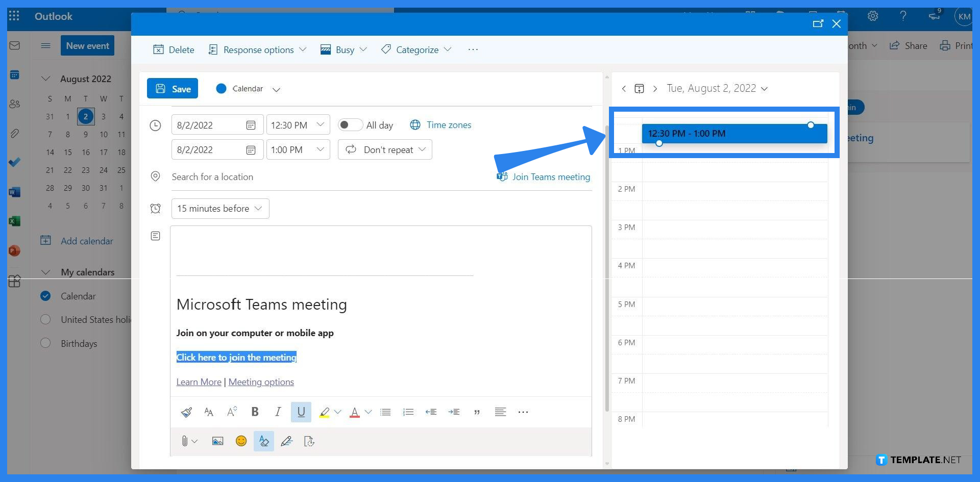This screenshot has height=482, width=980.
Task: Open the Word app from the left sidebar
Action: pos(15,192)
